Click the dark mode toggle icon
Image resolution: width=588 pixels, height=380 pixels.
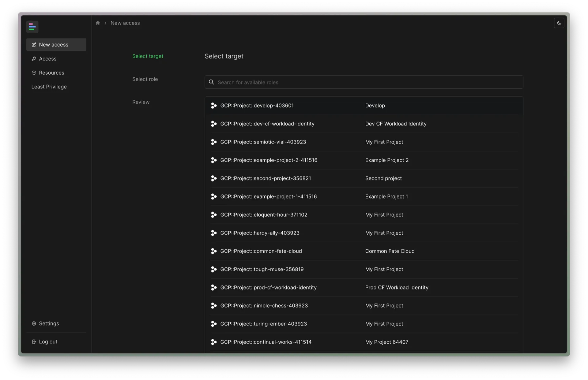[559, 23]
